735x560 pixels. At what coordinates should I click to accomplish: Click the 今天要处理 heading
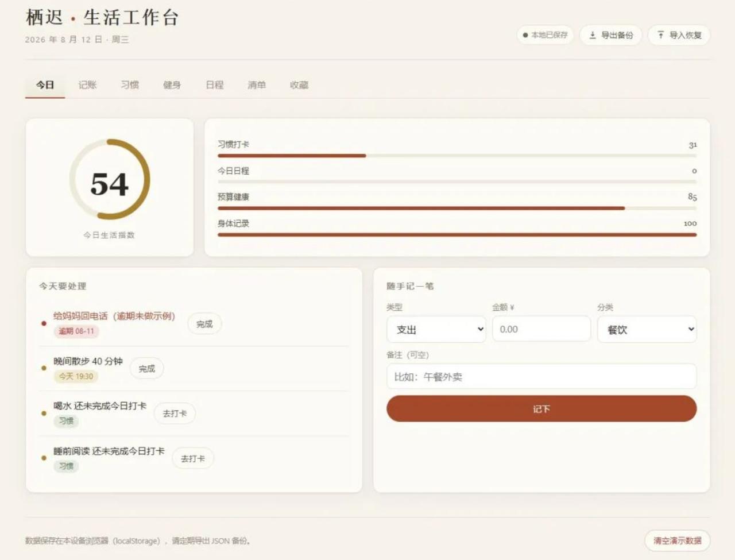[63, 286]
